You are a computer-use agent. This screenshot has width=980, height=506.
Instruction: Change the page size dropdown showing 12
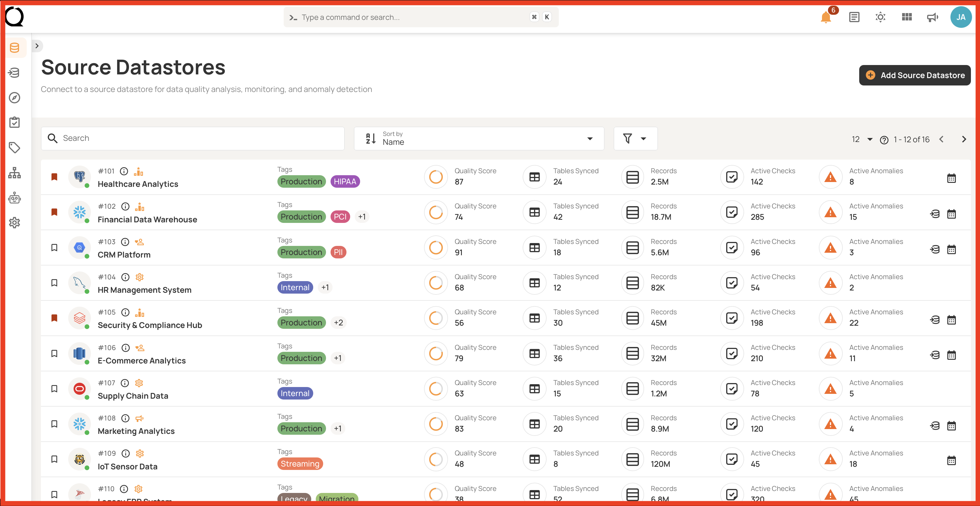(862, 139)
